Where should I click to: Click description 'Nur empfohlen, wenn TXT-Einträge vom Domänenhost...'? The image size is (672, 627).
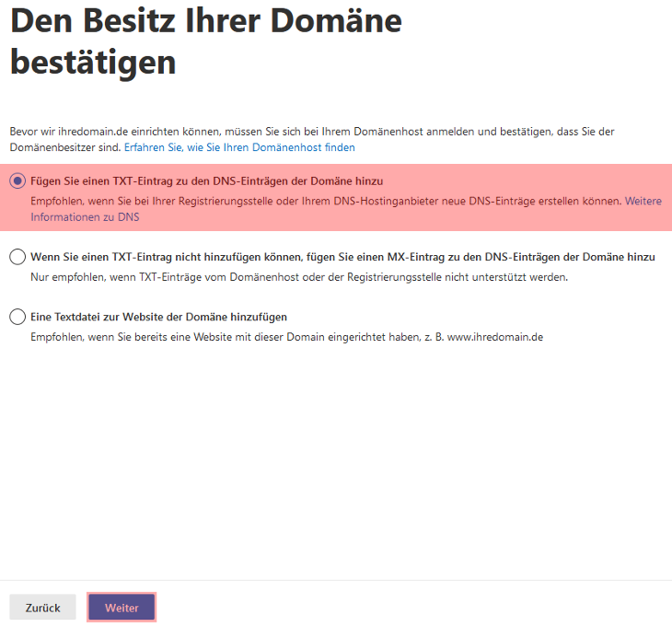tap(299, 277)
